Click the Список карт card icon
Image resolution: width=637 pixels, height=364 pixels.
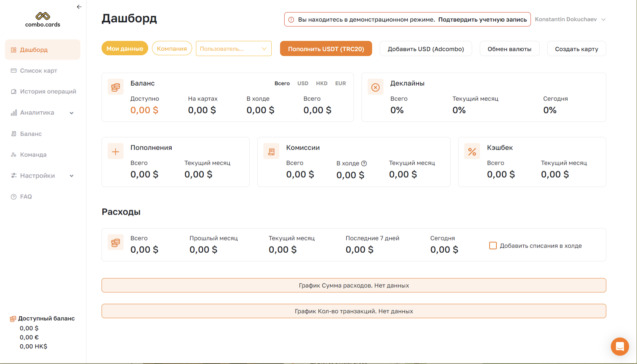(14, 70)
